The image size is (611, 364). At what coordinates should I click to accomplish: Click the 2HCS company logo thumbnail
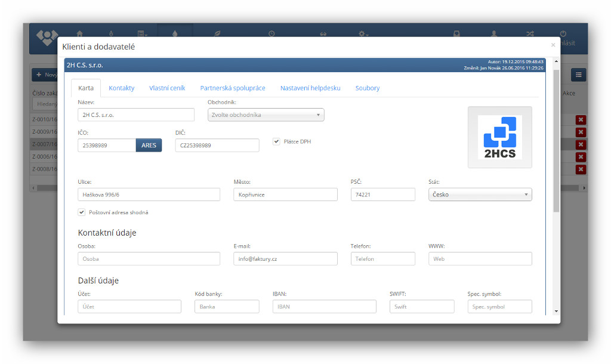(499, 137)
